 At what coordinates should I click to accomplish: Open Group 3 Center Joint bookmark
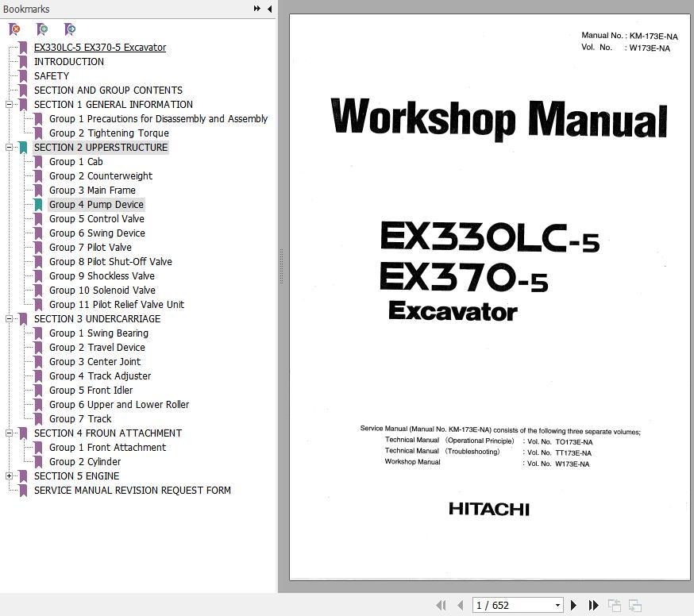95,361
